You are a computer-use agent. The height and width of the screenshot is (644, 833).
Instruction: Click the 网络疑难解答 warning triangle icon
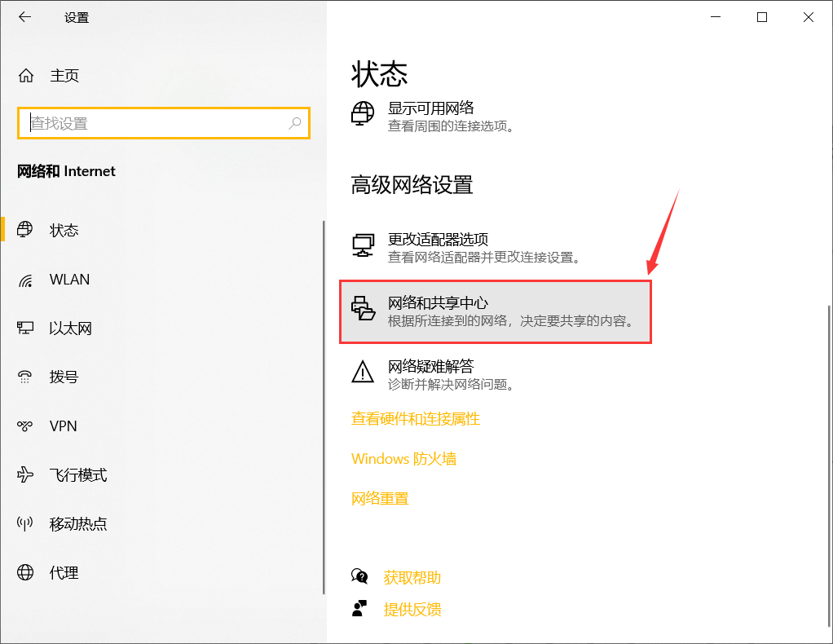click(363, 373)
